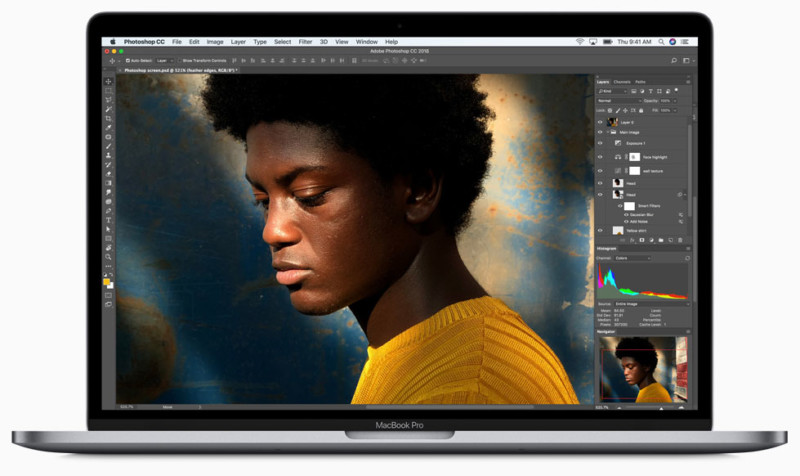The height and width of the screenshot is (476, 800).
Task: Toggle visibility of the Gaussian Blur filter
Action: coord(626,215)
